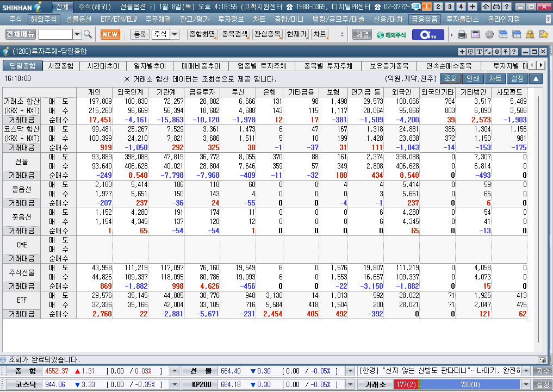
Task: Click the 관심종목 toolbar button
Action: [268, 34]
